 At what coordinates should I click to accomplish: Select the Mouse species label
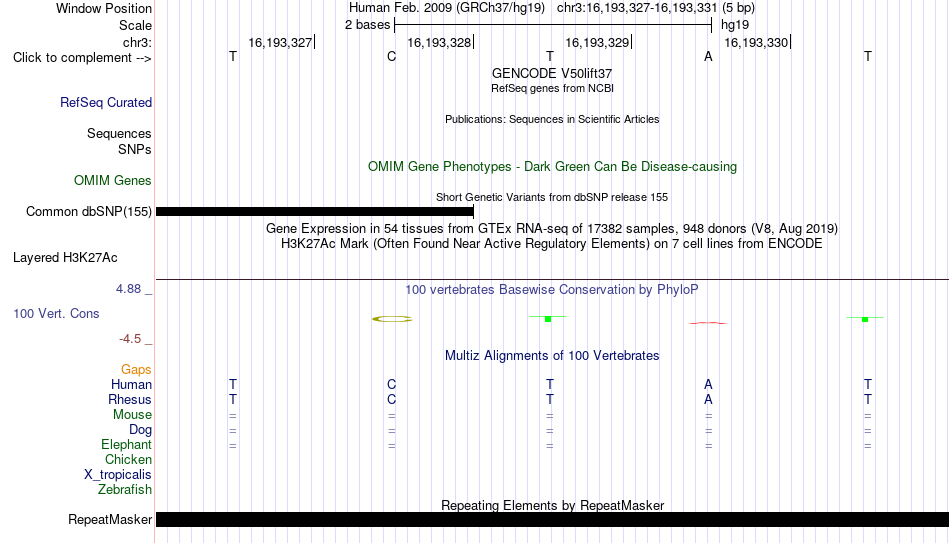pyautogui.click(x=133, y=415)
